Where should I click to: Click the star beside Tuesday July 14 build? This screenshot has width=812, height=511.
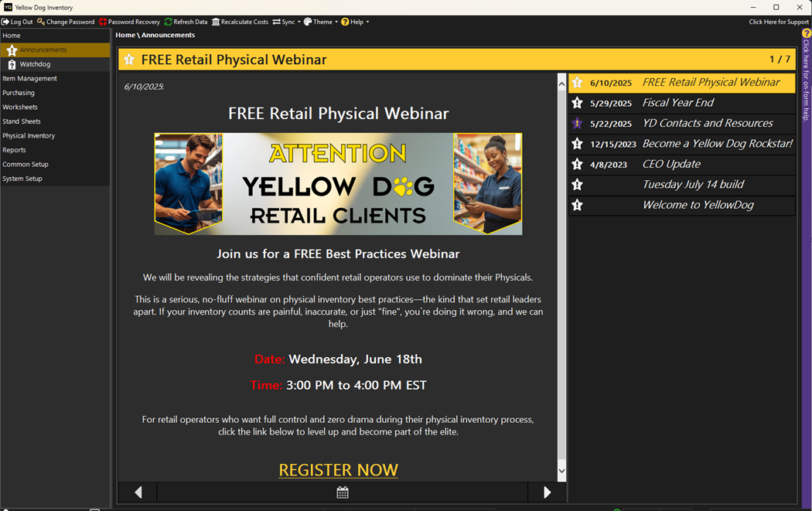pos(578,184)
